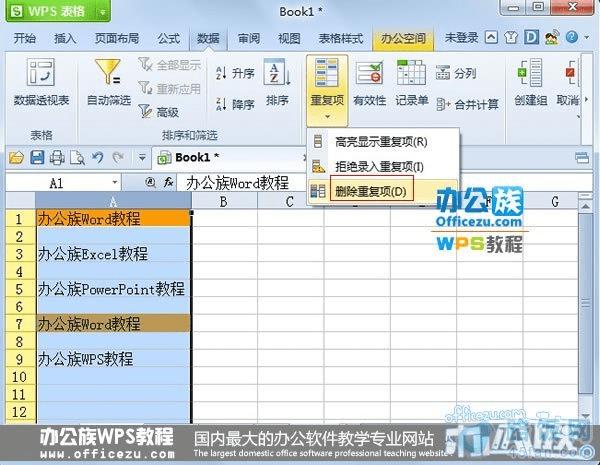This screenshot has width=600, height=465.
Task: Click the window arrangement icon at far right
Action: point(582,157)
